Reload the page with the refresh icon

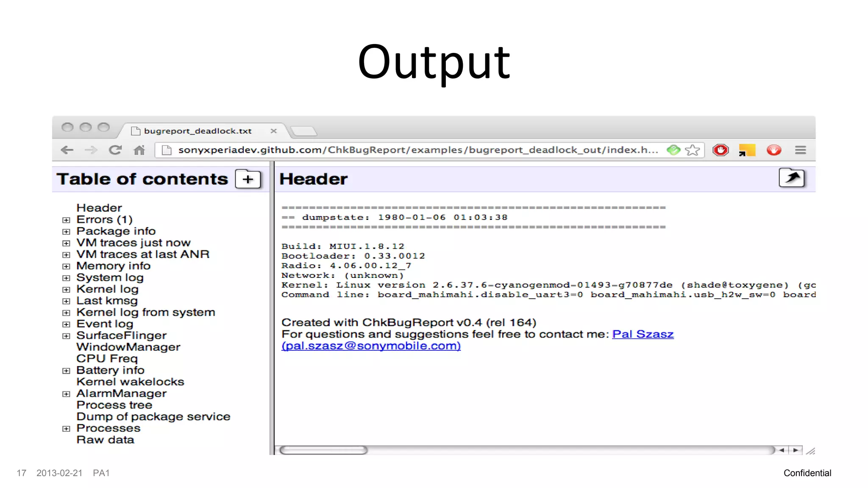115,150
